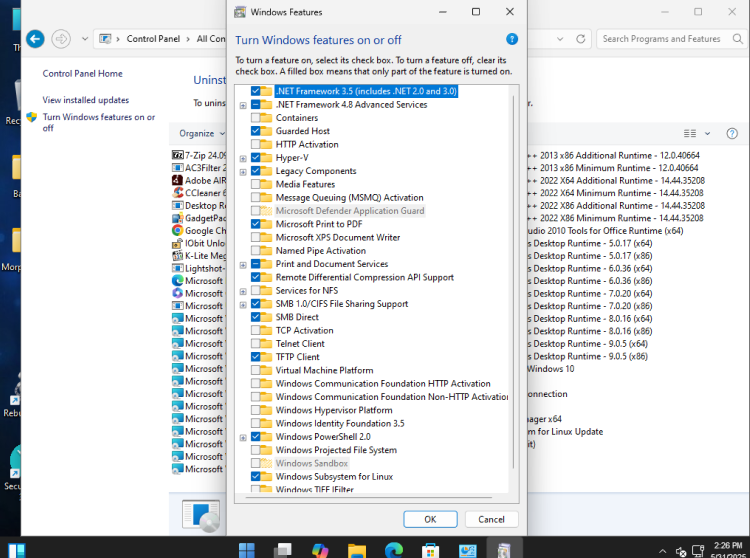Click the features list vertical scrollbar
750x558 pixels.
[x=514, y=282]
